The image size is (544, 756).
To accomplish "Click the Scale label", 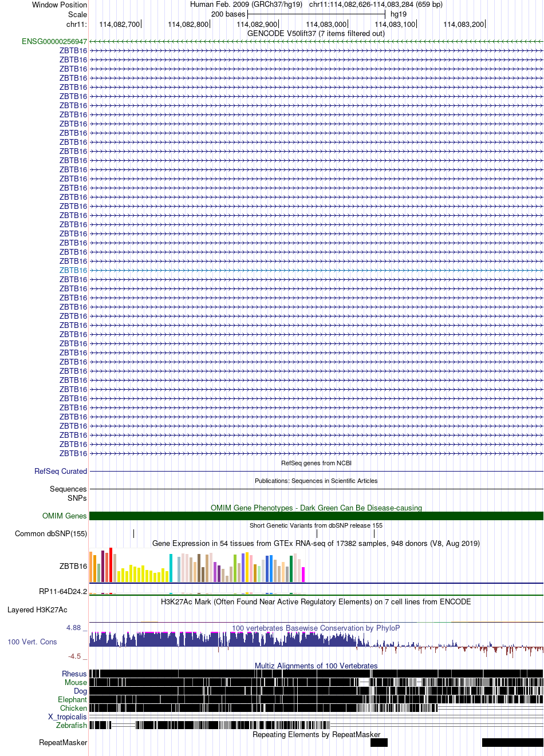I will tap(77, 14).
